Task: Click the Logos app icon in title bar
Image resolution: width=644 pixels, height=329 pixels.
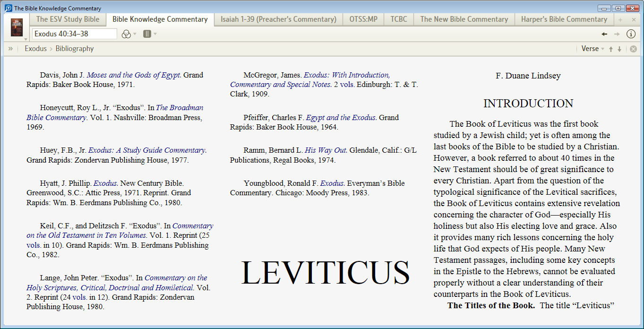Action: point(9,8)
